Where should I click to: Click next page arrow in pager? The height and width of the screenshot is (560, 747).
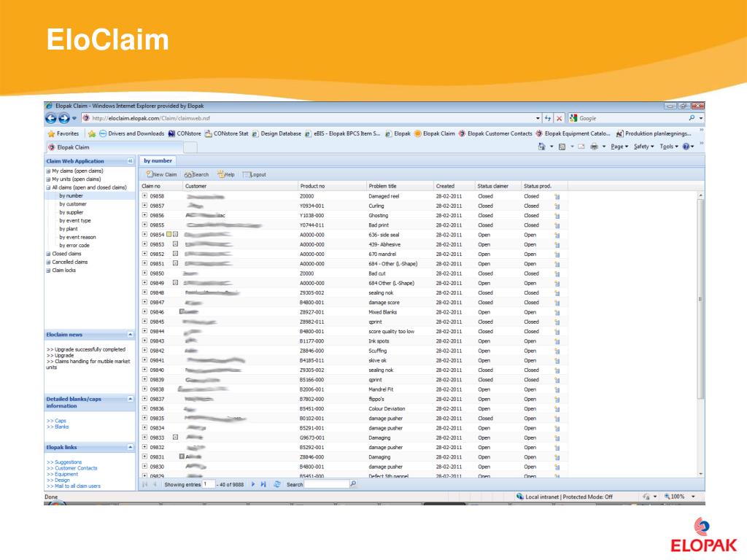coord(253,484)
